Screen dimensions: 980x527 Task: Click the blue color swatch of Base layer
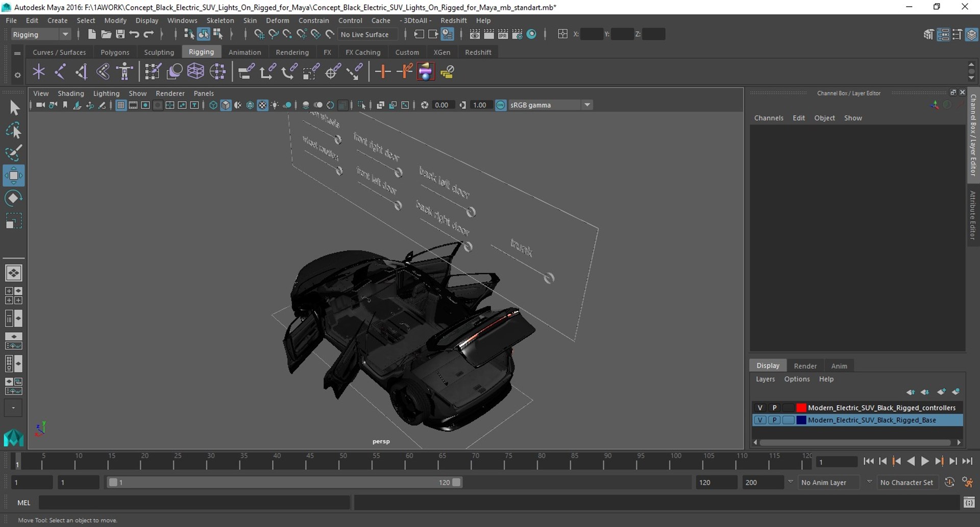[x=801, y=420]
